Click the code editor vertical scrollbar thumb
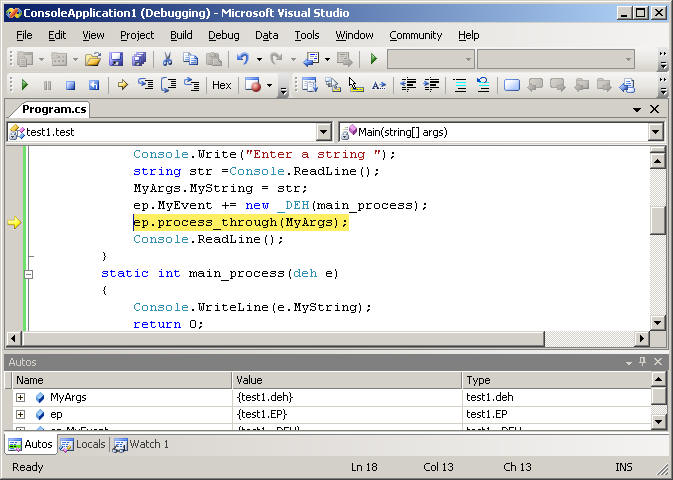Image resolution: width=673 pixels, height=480 pixels. pos(657,219)
